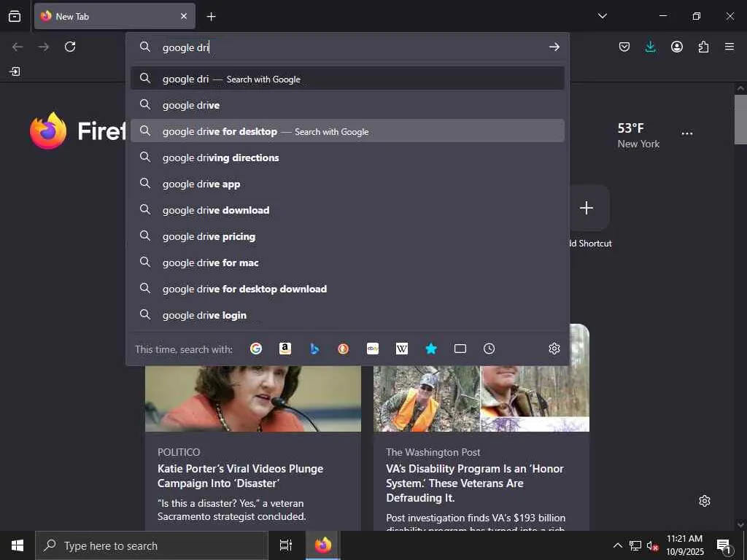The image size is (747, 560).
Task: Open the Firefox application hamburger menu
Action: [729, 47]
